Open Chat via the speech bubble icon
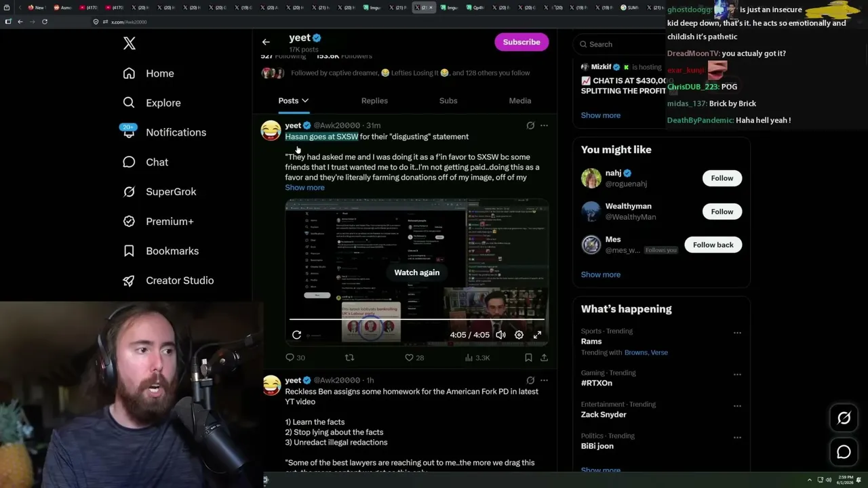 coord(129,162)
